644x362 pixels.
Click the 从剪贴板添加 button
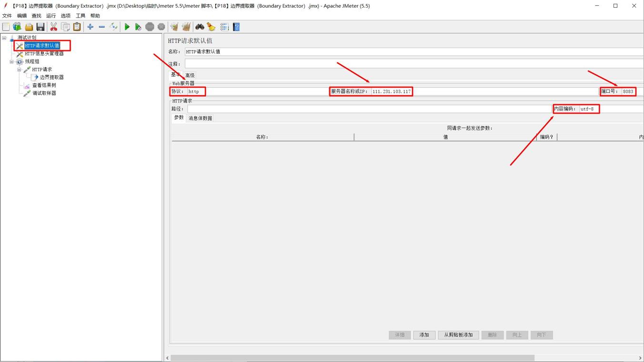point(458,335)
